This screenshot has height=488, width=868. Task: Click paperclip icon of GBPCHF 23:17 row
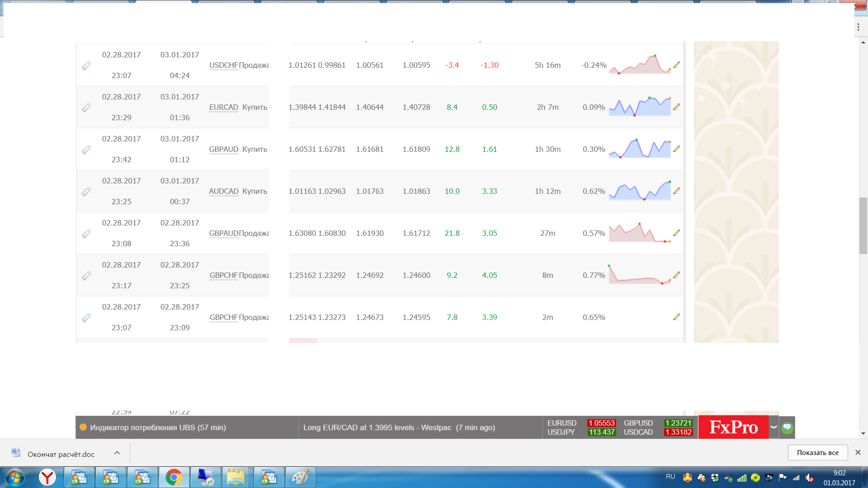pyautogui.click(x=86, y=276)
